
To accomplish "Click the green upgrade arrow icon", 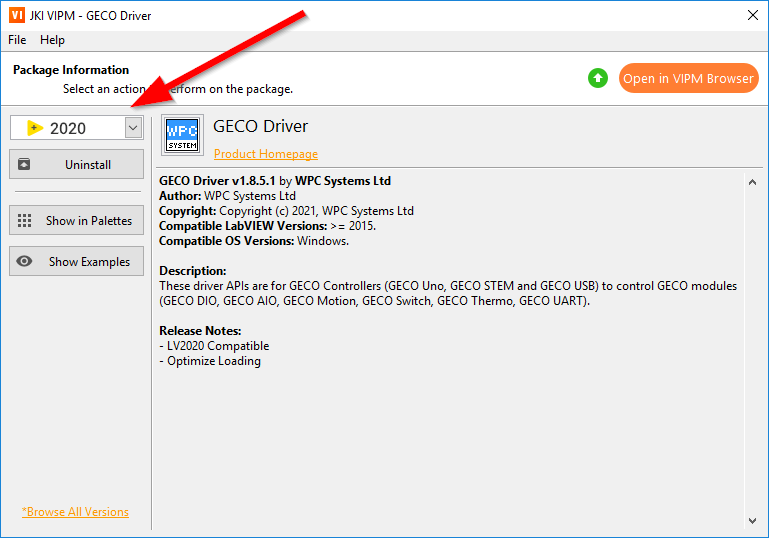I will [x=598, y=78].
